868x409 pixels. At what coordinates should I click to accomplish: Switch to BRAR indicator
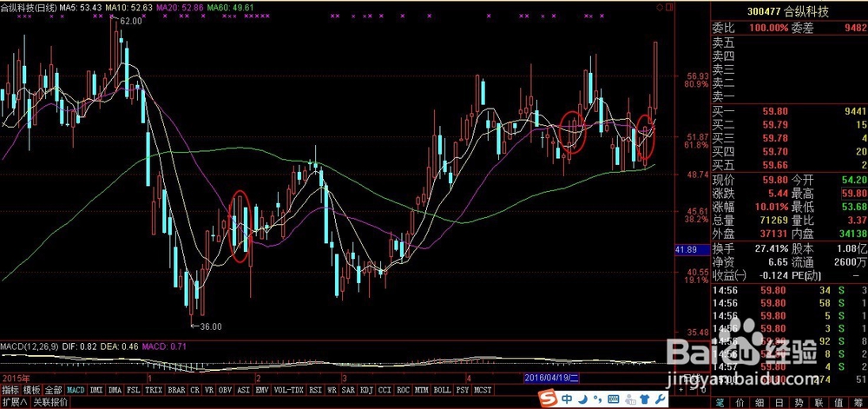tap(176, 390)
